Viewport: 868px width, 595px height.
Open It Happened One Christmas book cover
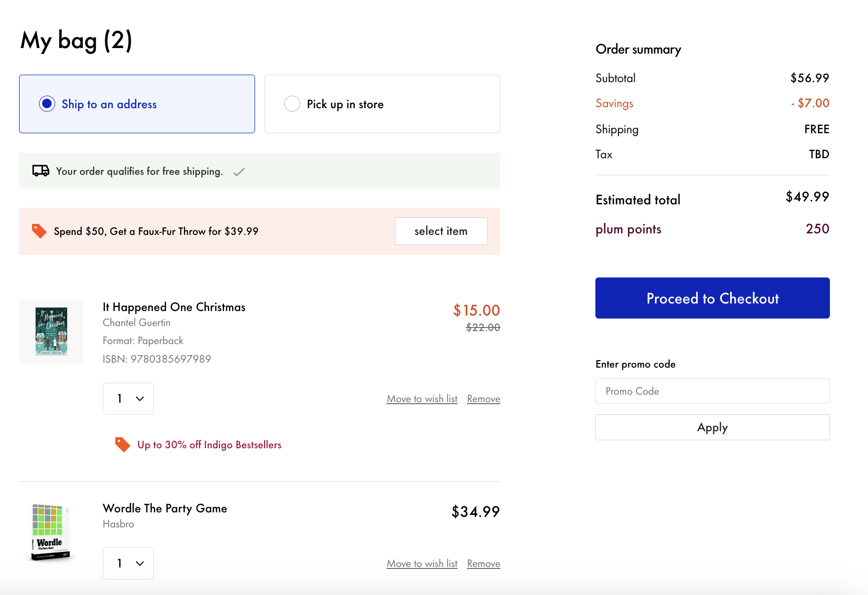coord(51,331)
